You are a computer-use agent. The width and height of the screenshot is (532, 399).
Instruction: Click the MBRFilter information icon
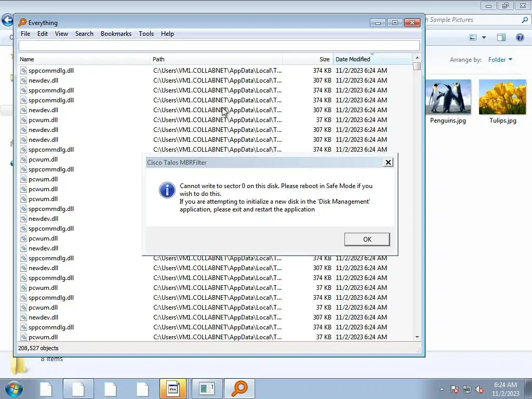167,190
